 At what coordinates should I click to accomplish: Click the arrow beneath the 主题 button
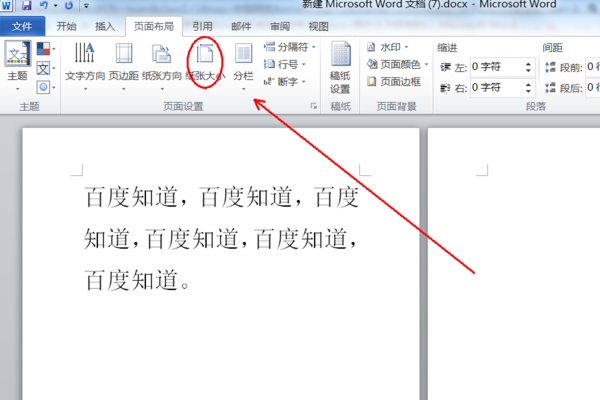click(18, 89)
